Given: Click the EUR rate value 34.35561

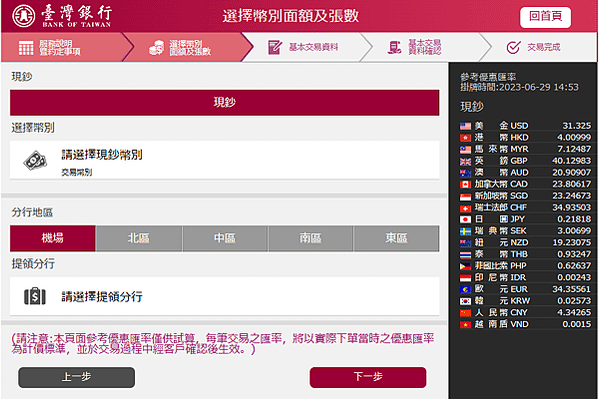Looking at the screenshot, I should [571, 289].
